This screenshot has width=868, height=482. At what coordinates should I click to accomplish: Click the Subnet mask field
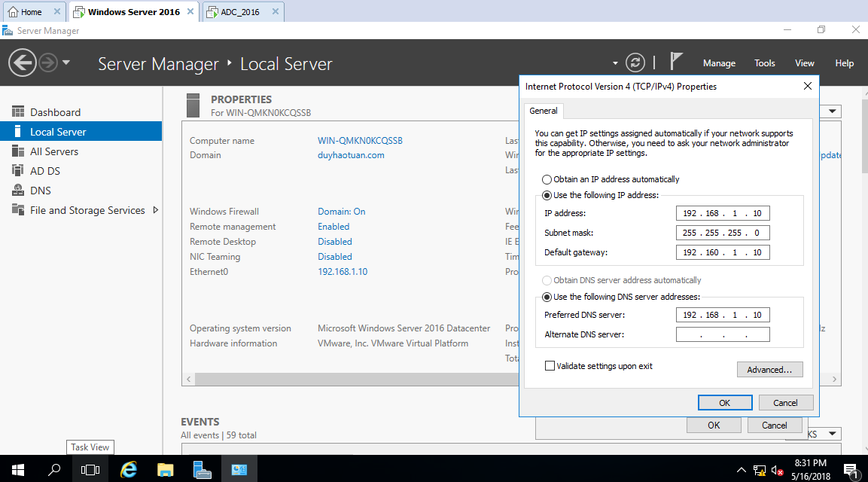click(x=723, y=233)
